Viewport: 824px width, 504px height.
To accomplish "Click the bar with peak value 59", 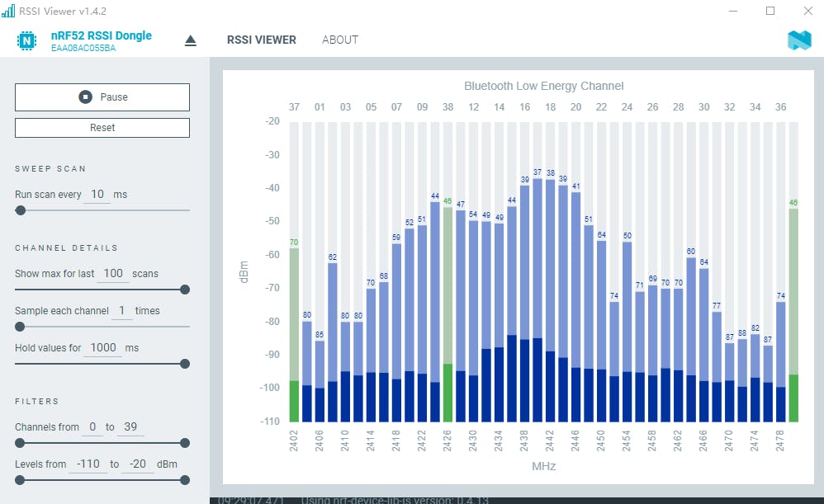I will [x=397, y=333].
